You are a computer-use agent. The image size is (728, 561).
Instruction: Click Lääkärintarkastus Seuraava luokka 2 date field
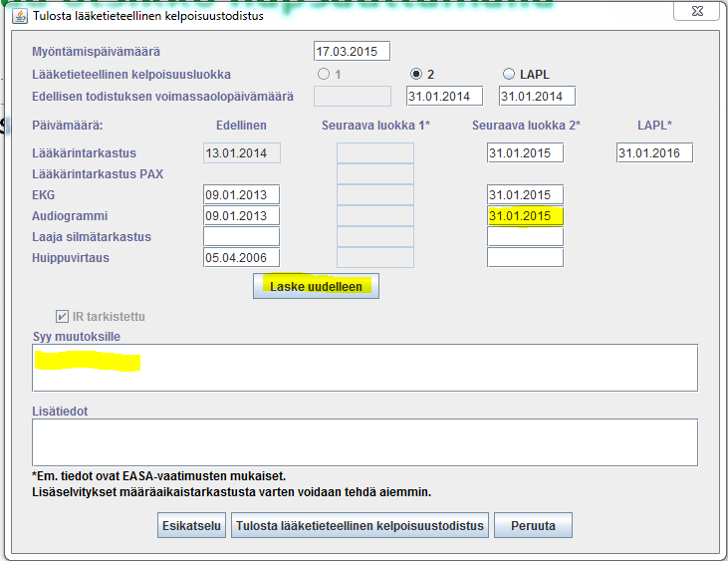pyautogui.click(x=525, y=152)
